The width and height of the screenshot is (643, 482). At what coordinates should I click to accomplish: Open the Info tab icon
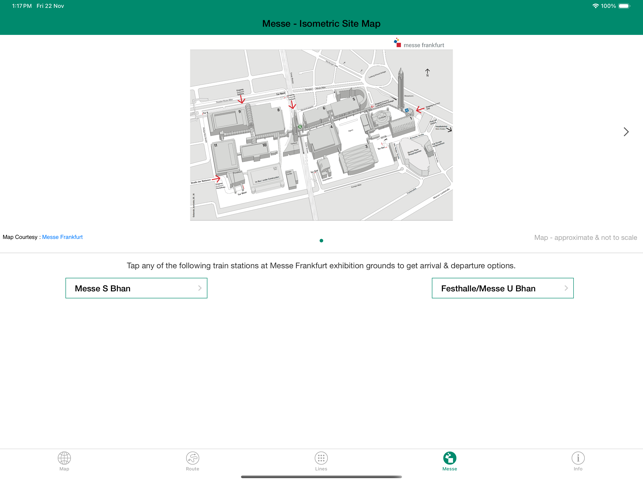[578, 458]
